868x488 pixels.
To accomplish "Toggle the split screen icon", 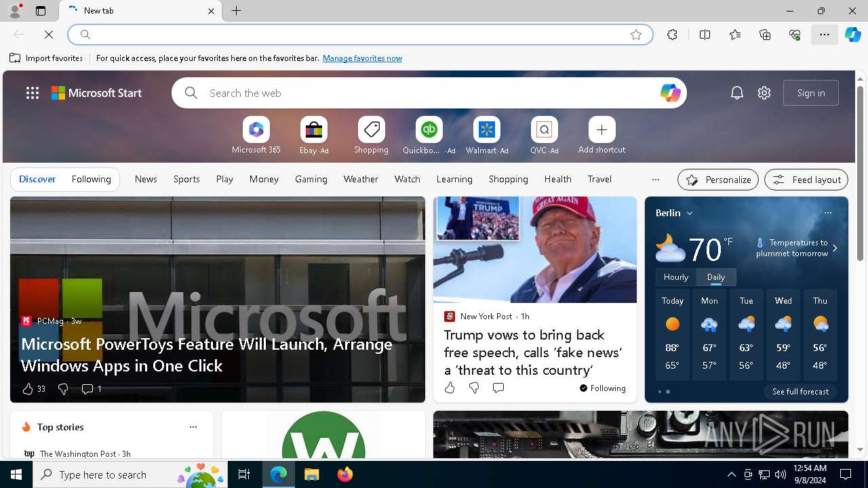I will [x=705, y=35].
